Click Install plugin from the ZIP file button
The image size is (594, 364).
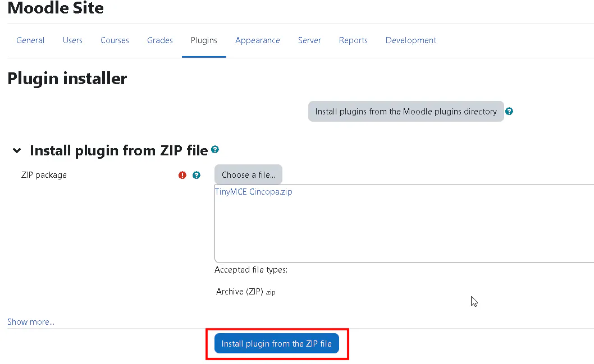(x=277, y=343)
